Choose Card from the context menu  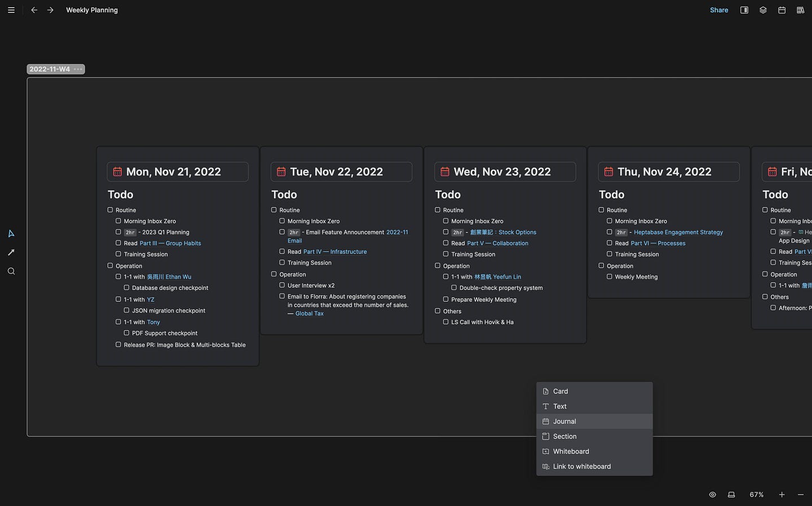(594, 391)
